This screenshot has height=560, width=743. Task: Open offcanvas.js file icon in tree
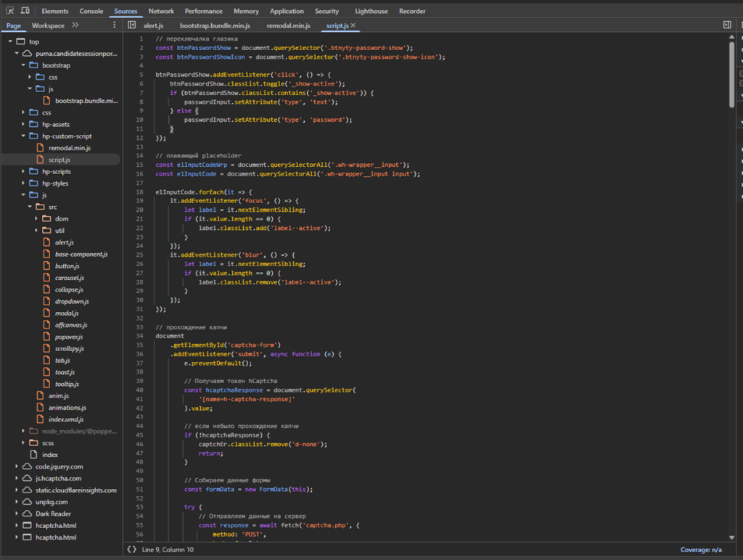[46, 325]
